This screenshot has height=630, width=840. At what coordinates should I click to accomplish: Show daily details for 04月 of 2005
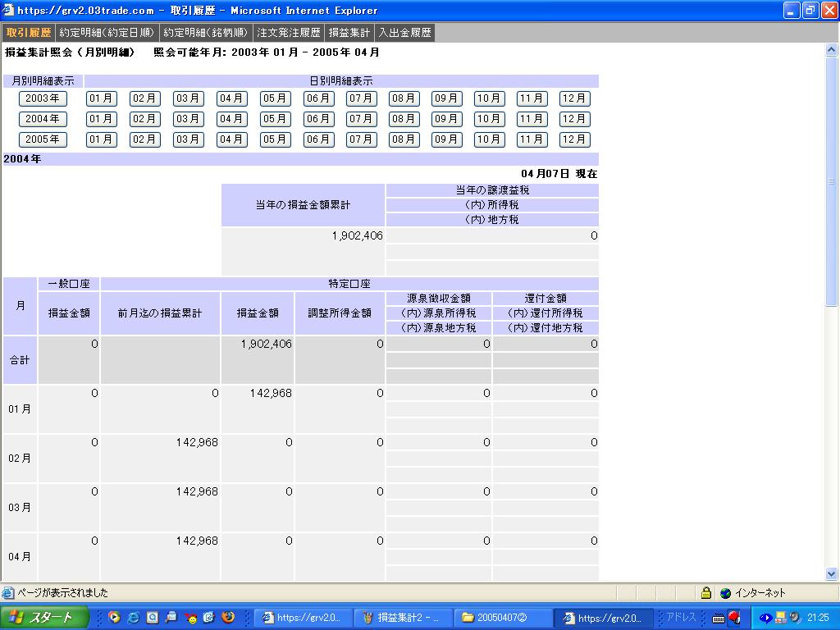click(x=231, y=139)
